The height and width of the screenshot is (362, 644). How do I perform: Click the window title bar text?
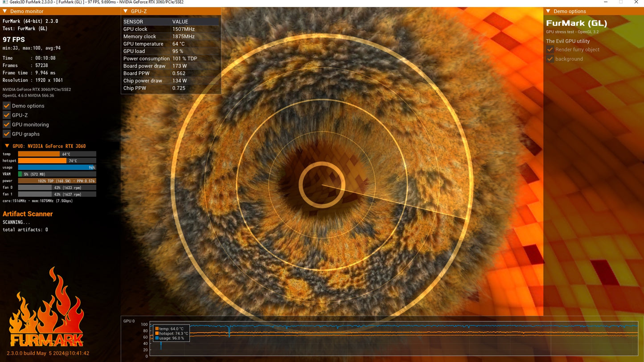(x=96, y=2)
